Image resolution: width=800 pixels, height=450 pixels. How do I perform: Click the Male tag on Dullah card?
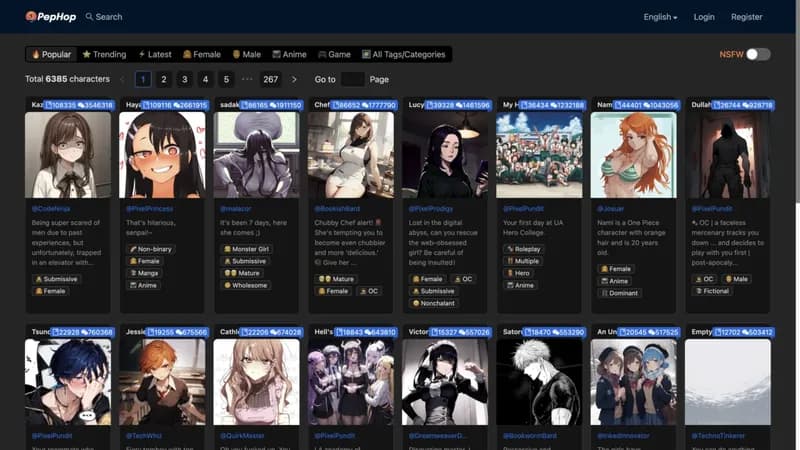click(736, 279)
